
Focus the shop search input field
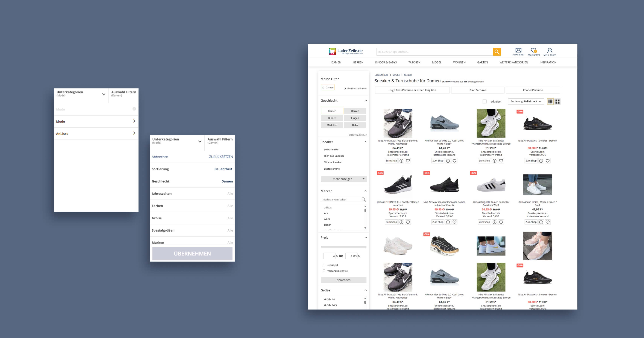click(x=435, y=52)
